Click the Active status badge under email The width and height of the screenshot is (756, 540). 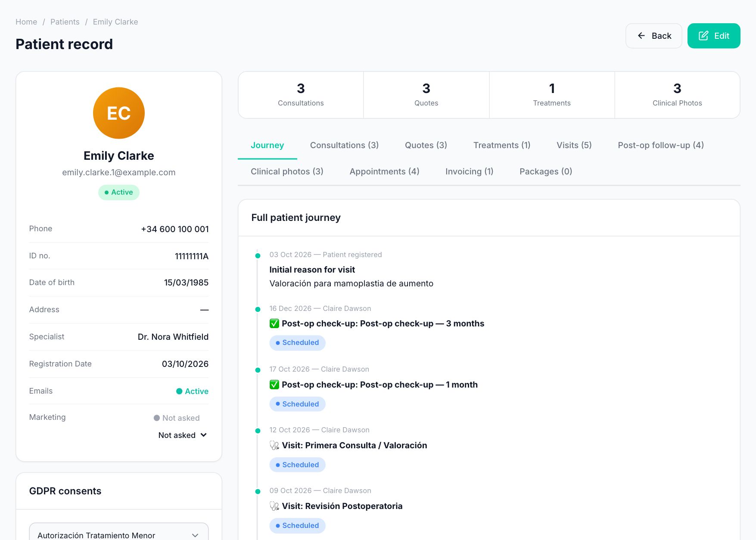(x=119, y=192)
